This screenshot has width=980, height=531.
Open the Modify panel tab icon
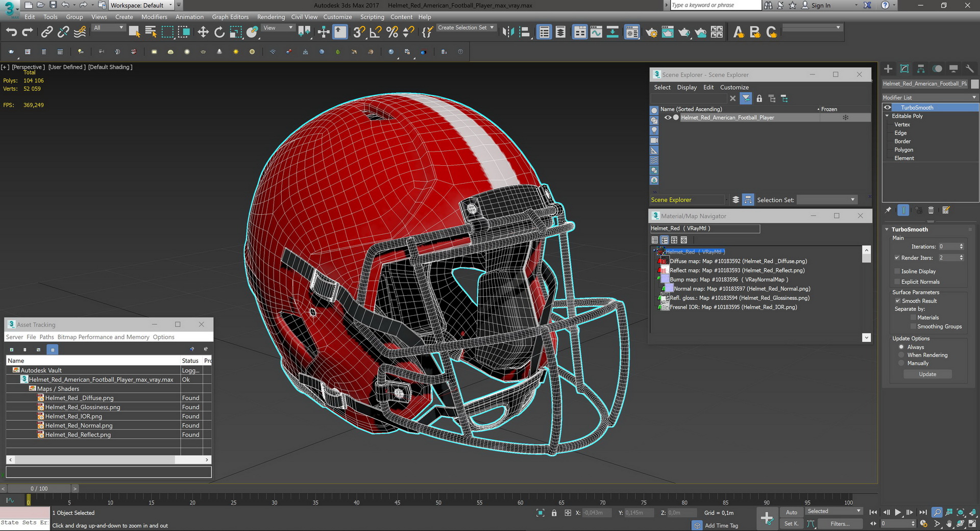pyautogui.click(x=904, y=69)
